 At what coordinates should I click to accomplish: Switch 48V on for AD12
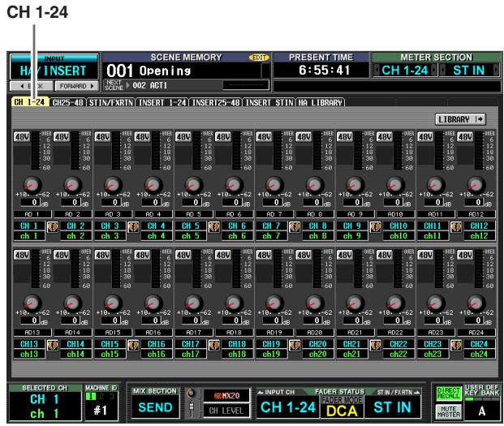click(x=465, y=137)
